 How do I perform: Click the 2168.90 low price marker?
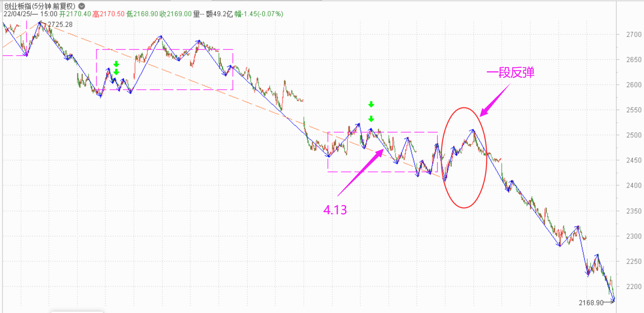pyautogui.click(x=591, y=303)
